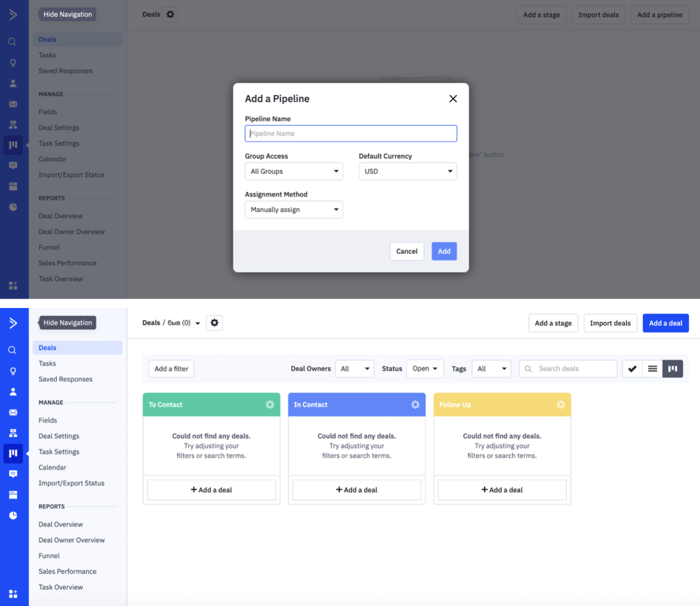Image resolution: width=700 pixels, height=606 pixels.
Task: Focus the Pipeline Name input field
Action: (x=351, y=134)
